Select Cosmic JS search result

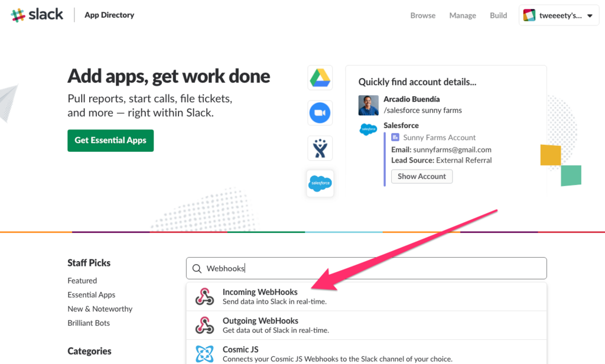366,353
